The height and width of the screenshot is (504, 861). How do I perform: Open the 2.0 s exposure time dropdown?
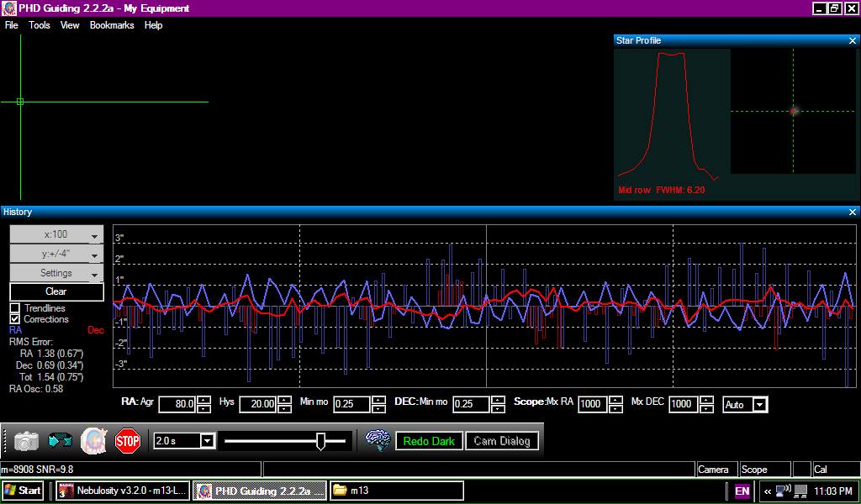click(207, 441)
